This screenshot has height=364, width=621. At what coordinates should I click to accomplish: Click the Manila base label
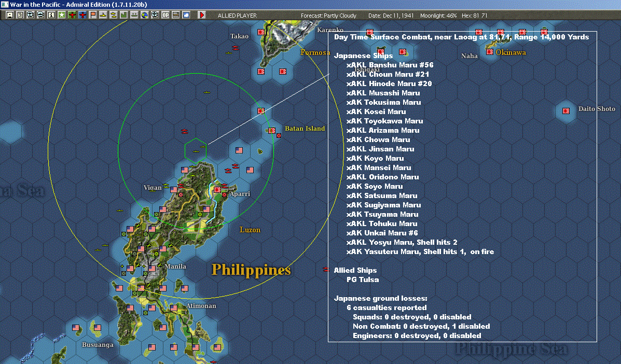click(x=175, y=267)
